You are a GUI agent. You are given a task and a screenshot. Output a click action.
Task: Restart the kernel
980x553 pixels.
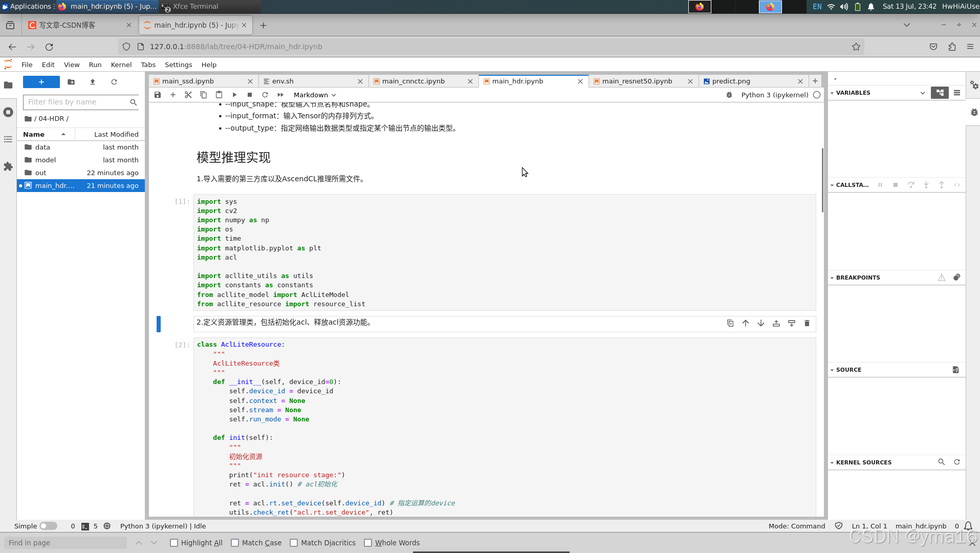(x=265, y=95)
